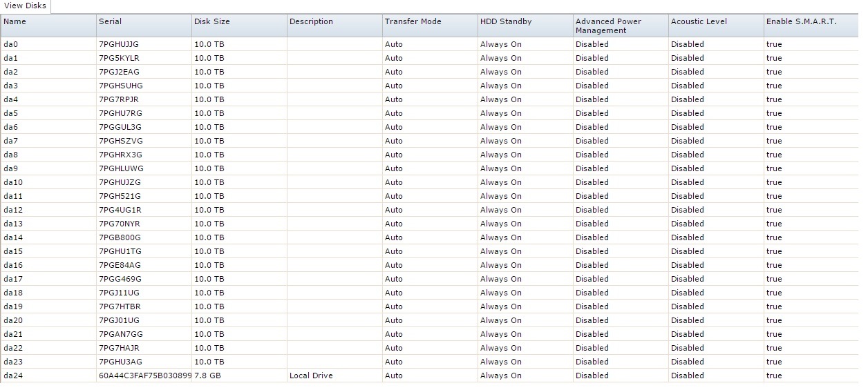This screenshot has width=868, height=390.
Task: Sort by the HDD Standby column header
Action: 525,26
